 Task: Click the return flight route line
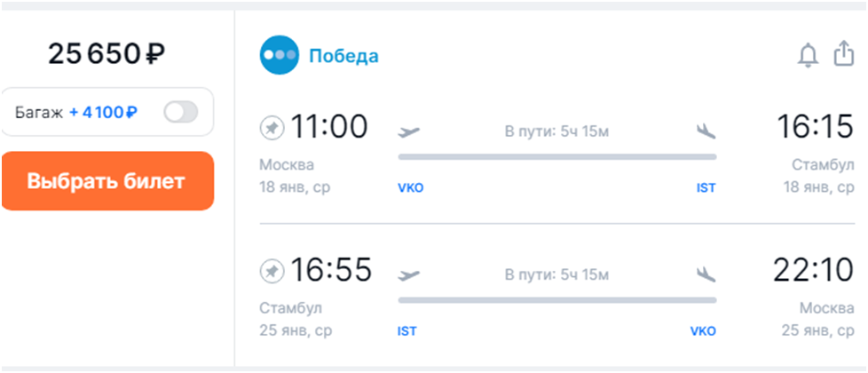coord(556,299)
